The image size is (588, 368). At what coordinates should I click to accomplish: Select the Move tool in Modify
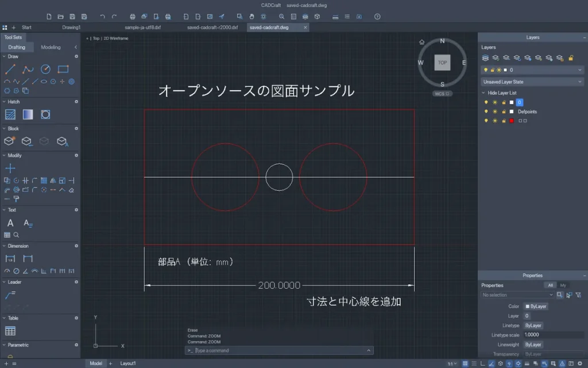click(10, 168)
